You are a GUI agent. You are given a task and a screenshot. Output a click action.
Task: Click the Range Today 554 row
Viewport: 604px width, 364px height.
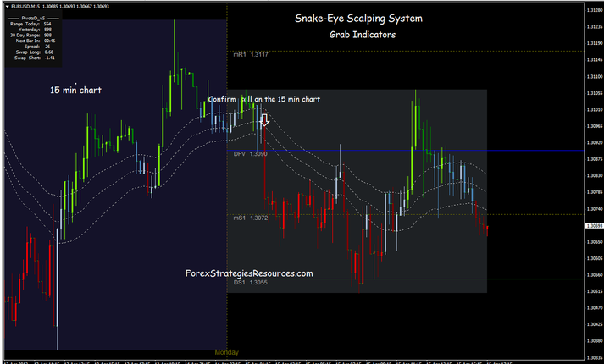click(x=30, y=24)
